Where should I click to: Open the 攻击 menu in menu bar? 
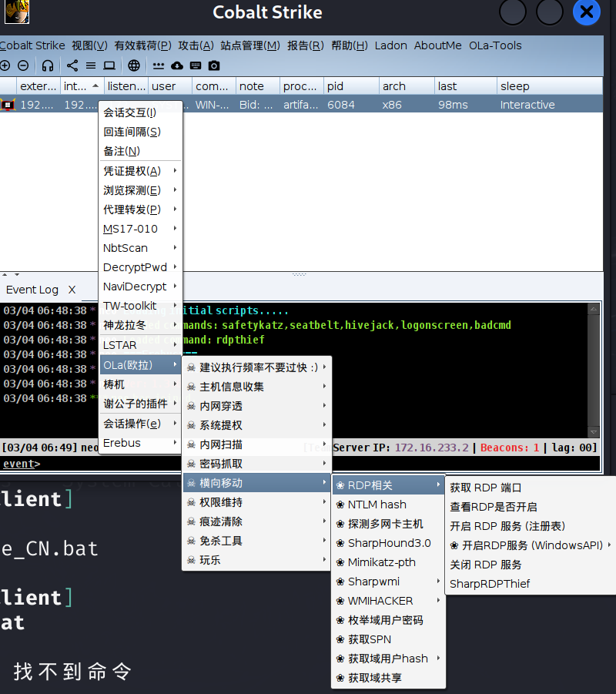pyautogui.click(x=196, y=45)
